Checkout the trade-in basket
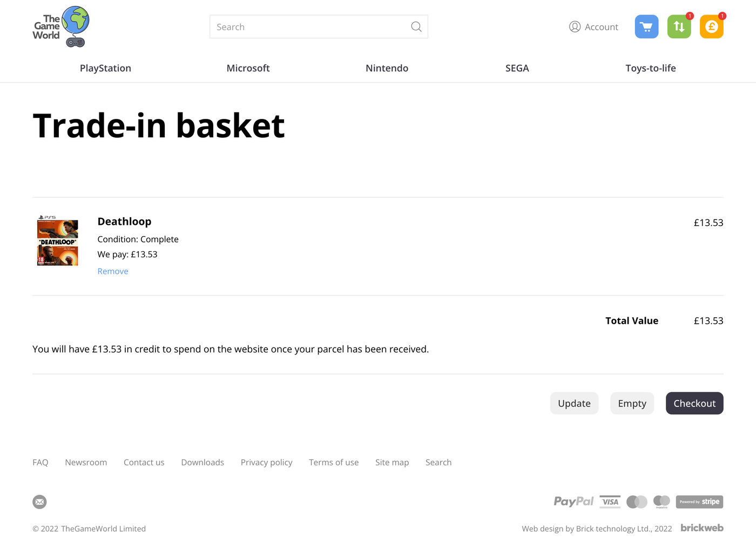The image size is (756, 548). pos(694,403)
